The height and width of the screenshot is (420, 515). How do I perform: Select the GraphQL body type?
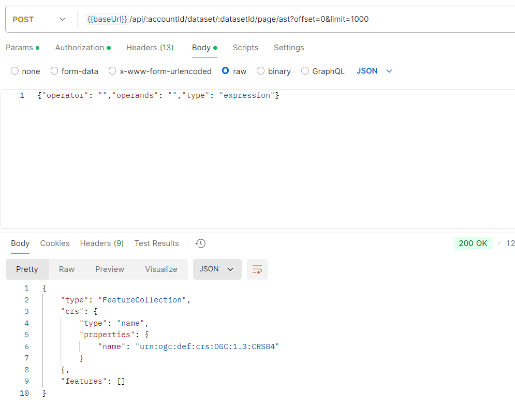305,71
